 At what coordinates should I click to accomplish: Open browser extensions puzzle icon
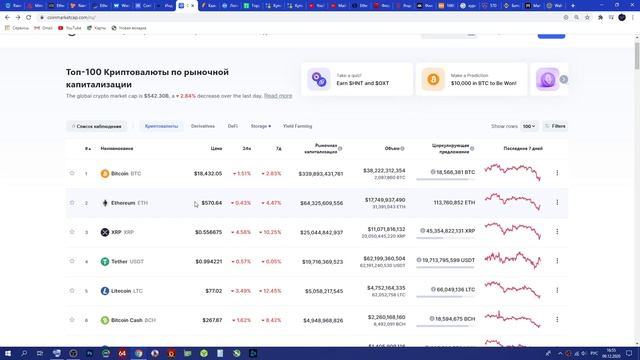coord(600,18)
